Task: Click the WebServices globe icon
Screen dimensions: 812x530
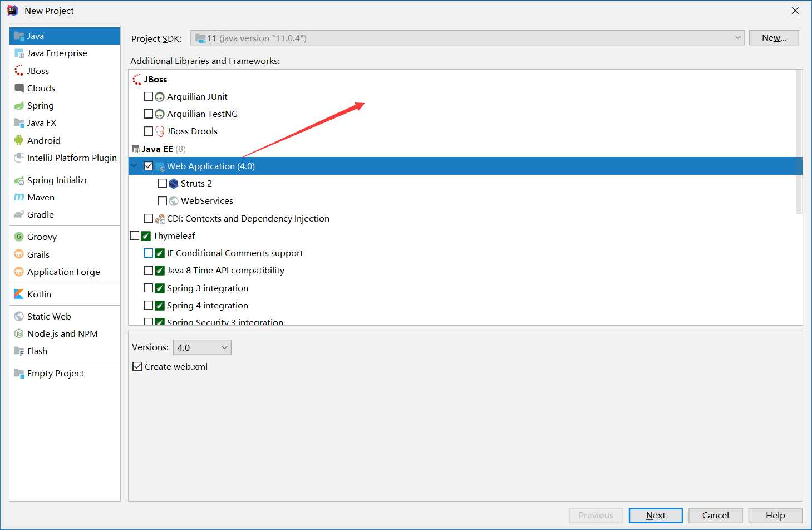Action: click(x=174, y=201)
